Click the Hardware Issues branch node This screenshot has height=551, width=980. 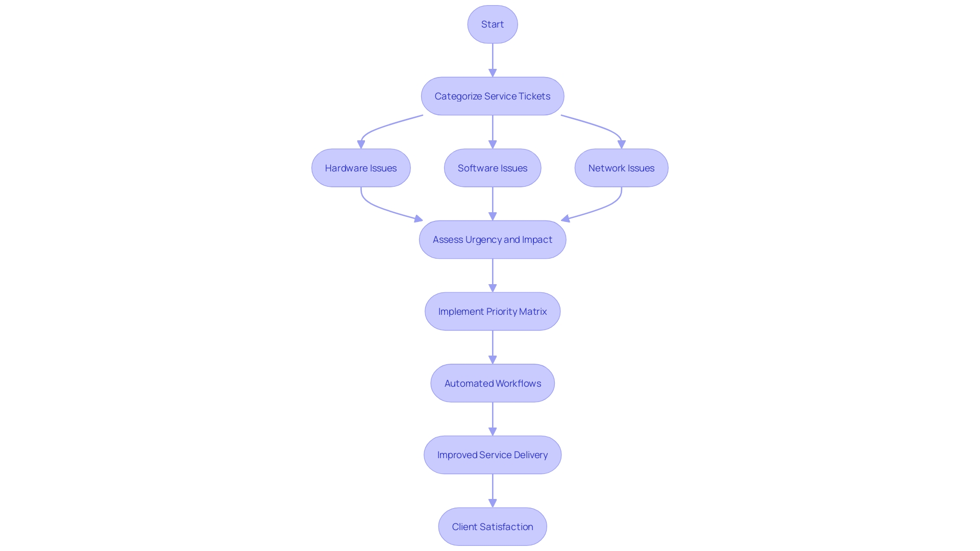(360, 167)
